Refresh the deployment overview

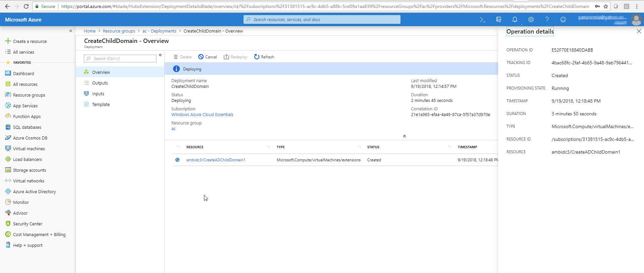[x=264, y=57]
